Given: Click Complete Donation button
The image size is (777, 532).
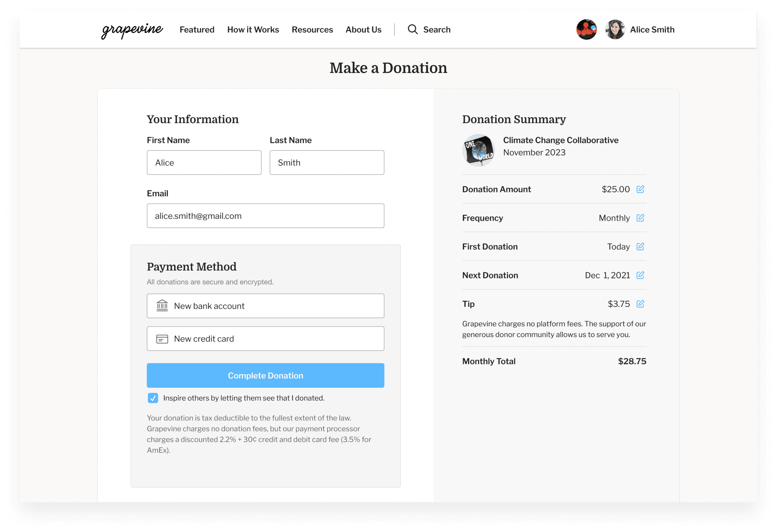Looking at the screenshot, I should point(265,375).
